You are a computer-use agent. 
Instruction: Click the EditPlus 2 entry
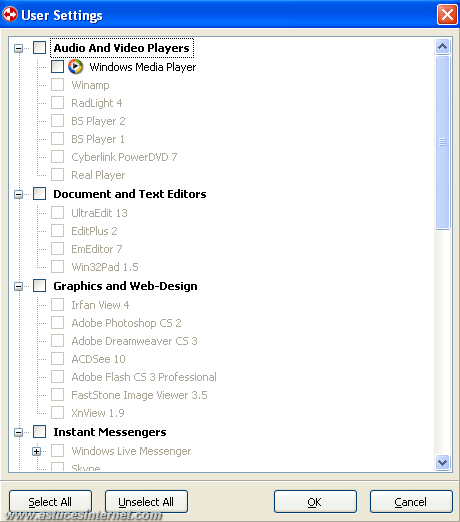(x=94, y=231)
